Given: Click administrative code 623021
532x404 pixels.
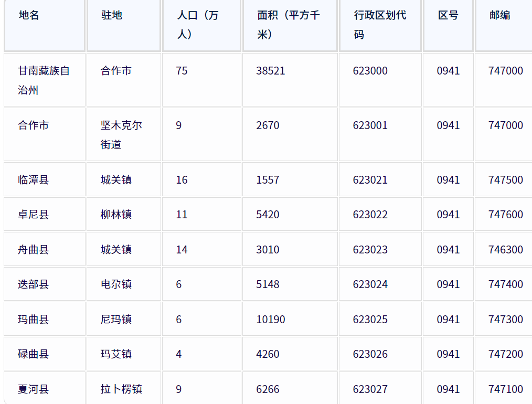Looking at the screenshot, I should tap(370, 179).
